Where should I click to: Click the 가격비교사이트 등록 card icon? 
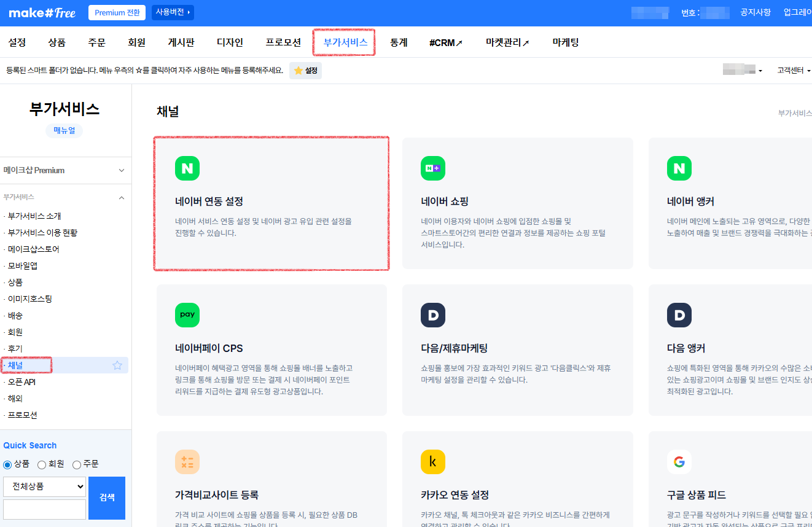(187, 461)
